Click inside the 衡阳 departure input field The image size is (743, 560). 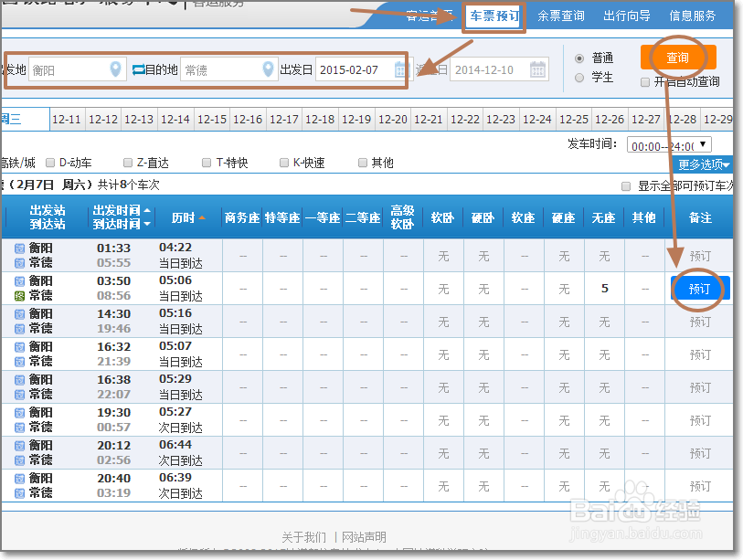click(73, 69)
